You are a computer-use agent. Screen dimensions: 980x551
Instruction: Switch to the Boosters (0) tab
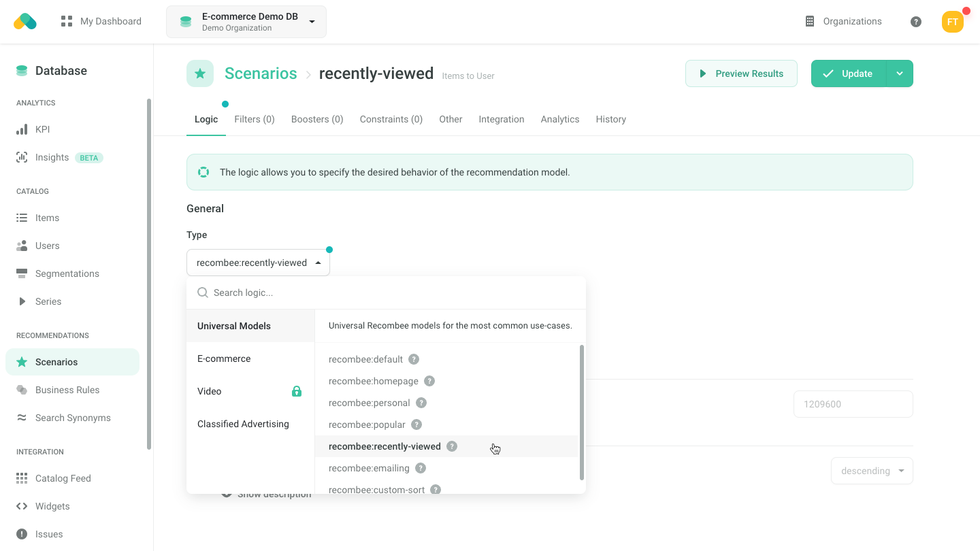click(317, 119)
